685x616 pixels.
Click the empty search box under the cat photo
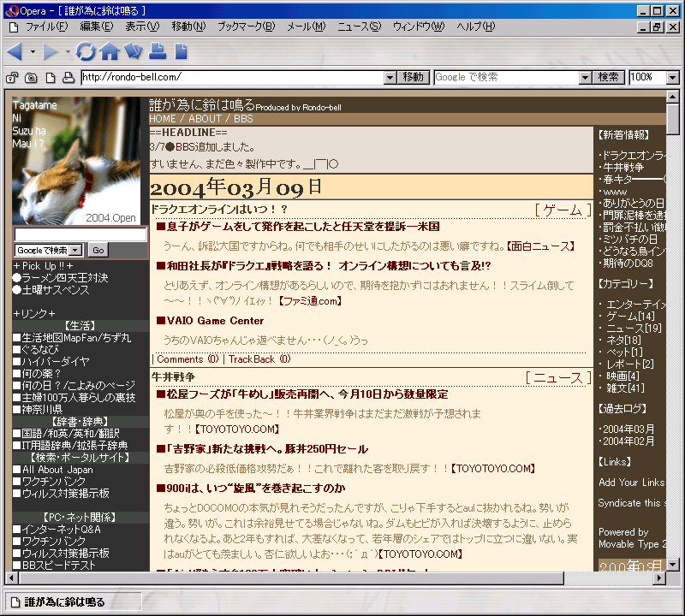point(80,234)
